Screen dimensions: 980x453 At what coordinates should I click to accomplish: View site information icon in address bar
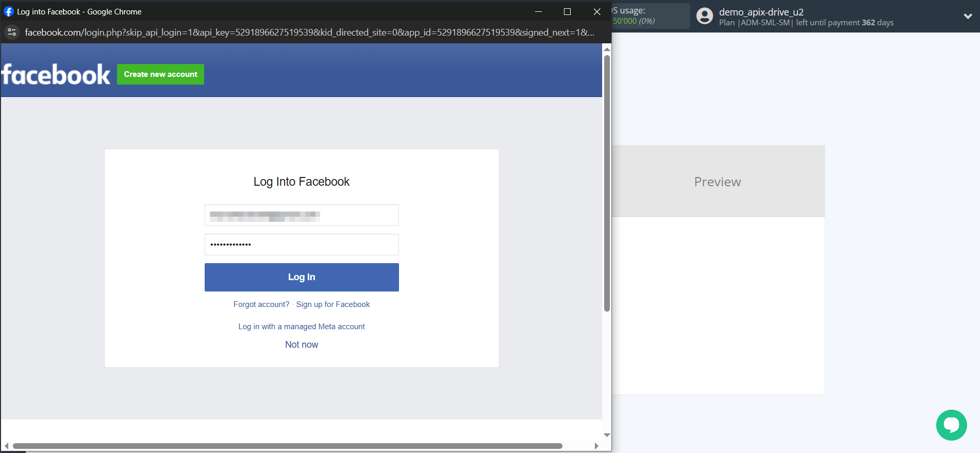pos(12,33)
